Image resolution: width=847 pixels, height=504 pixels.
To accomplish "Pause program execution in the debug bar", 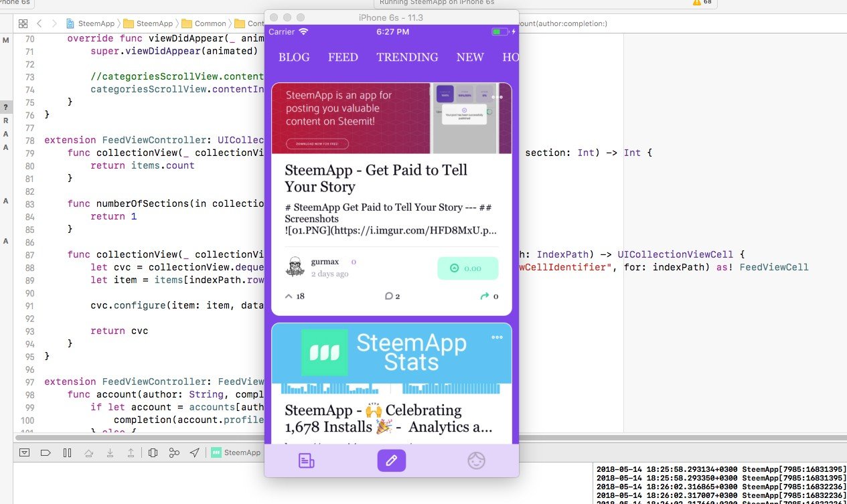I will pyautogui.click(x=67, y=452).
